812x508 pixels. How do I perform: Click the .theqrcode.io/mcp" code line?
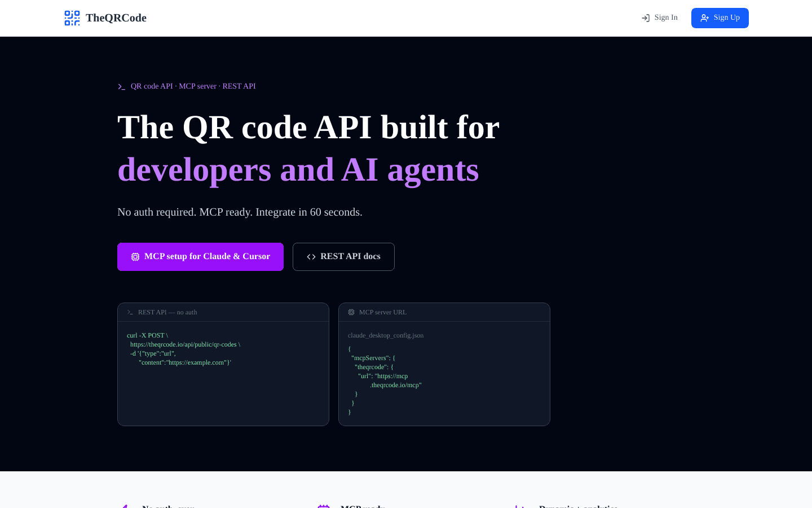click(x=396, y=385)
